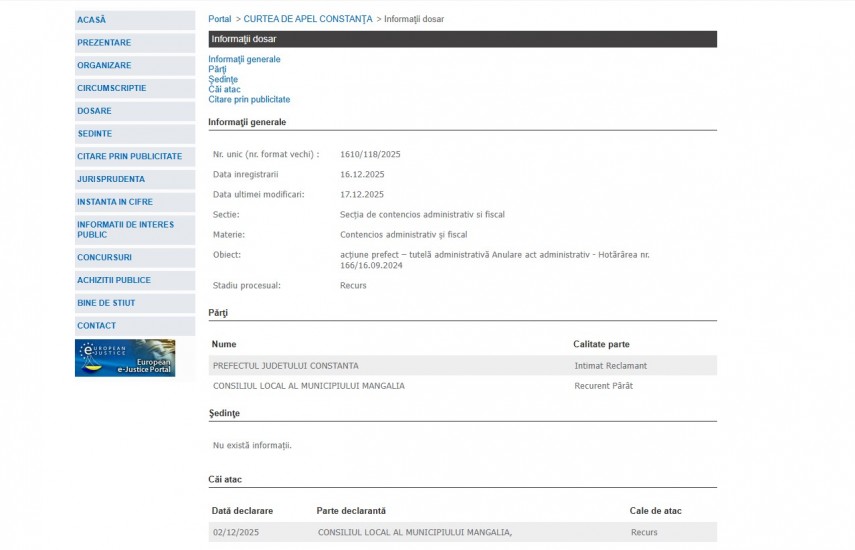Follow the CURTEA DE APEL CONSTANȚA breadcrumb
Image resolution: width=855 pixels, height=550 pixels.
[308, 19]
